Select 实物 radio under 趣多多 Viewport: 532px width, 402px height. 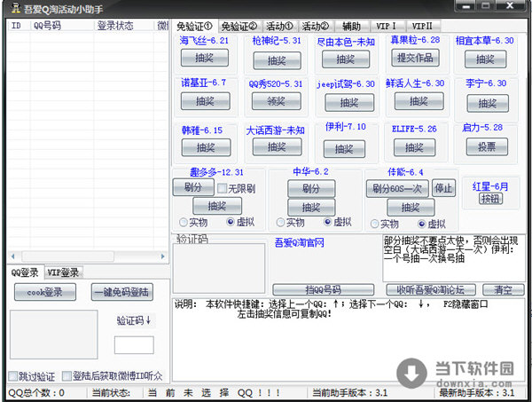tap(184, 223)
